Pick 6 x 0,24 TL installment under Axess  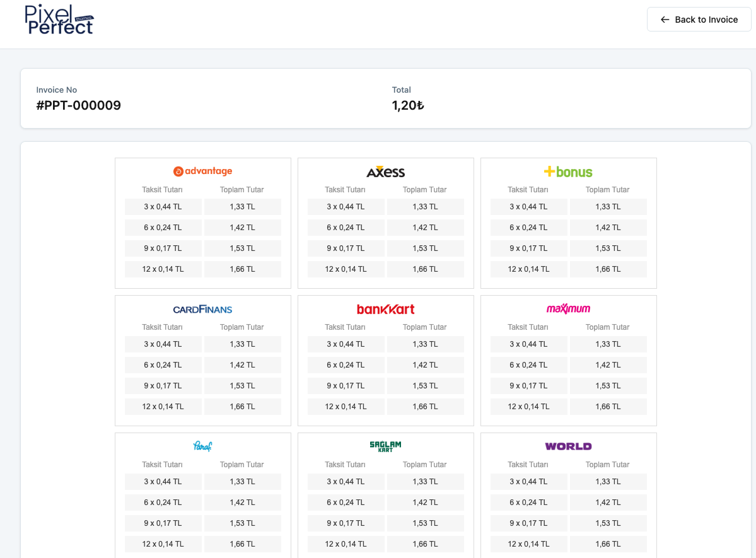tap(346, 228)
